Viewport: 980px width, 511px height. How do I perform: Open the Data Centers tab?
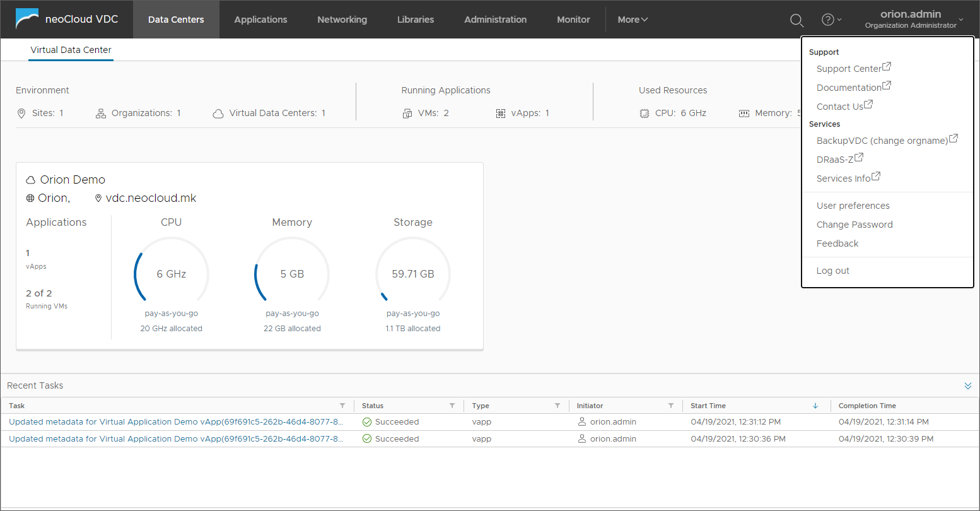point(176,20)
